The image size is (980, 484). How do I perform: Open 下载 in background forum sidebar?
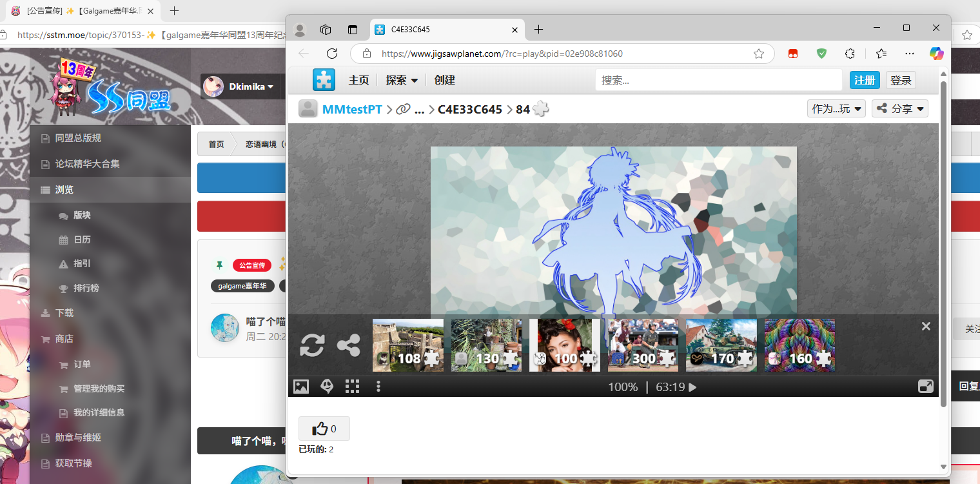[x=64, y=313]
